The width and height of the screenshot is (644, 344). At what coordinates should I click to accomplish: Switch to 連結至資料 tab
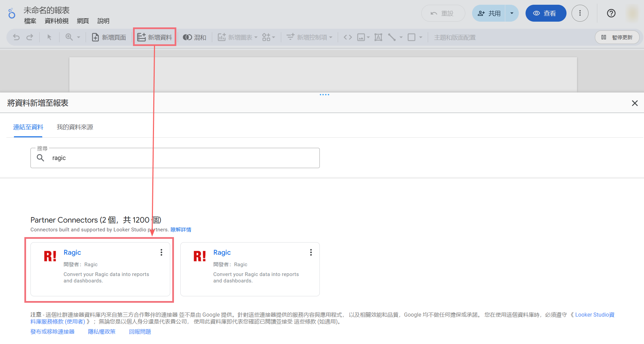pyautogui.click(x=28, y=127)
